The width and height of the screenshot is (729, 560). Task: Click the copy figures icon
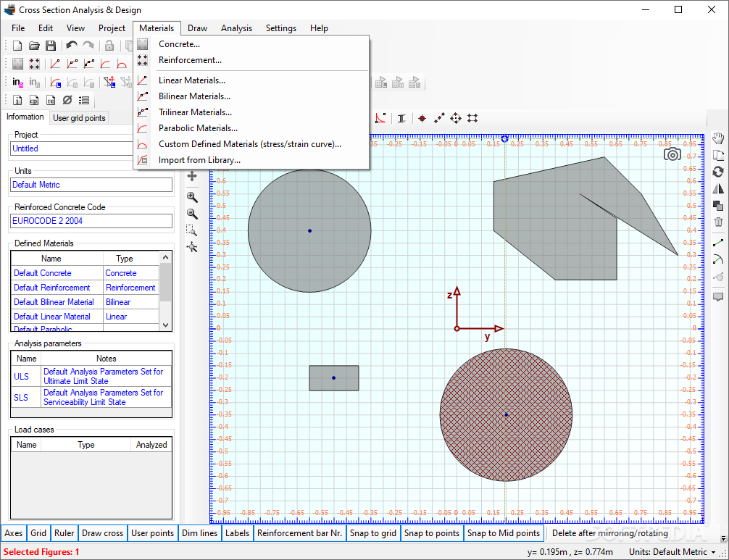coord(718,155)
